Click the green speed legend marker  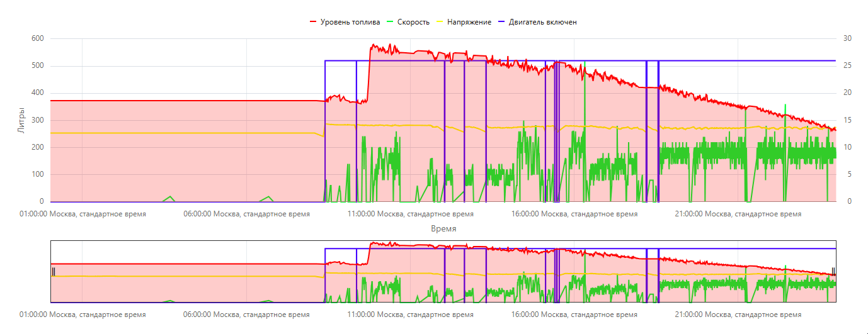tap(391, 22)
